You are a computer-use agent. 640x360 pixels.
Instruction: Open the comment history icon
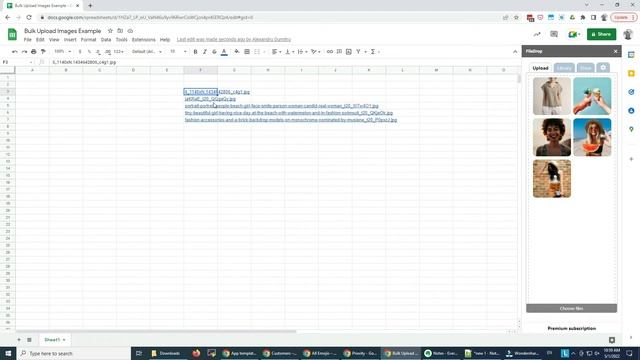coord(554,34)
